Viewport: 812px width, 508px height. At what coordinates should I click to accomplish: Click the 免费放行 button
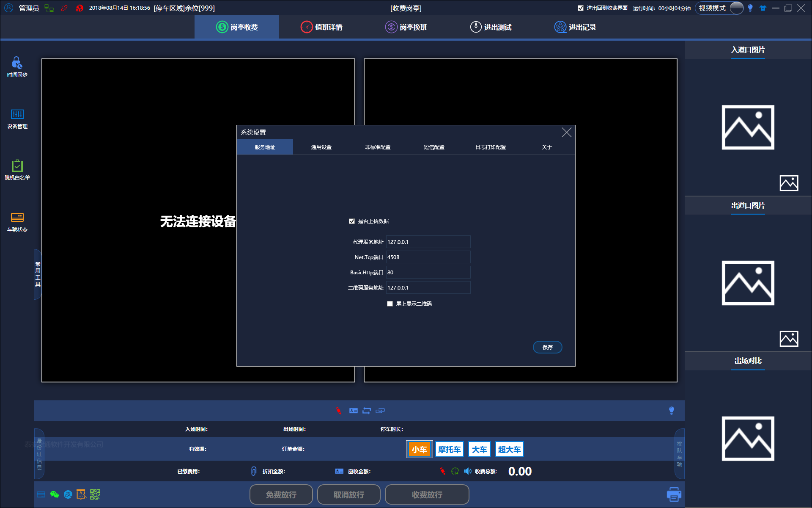point(281,494)
